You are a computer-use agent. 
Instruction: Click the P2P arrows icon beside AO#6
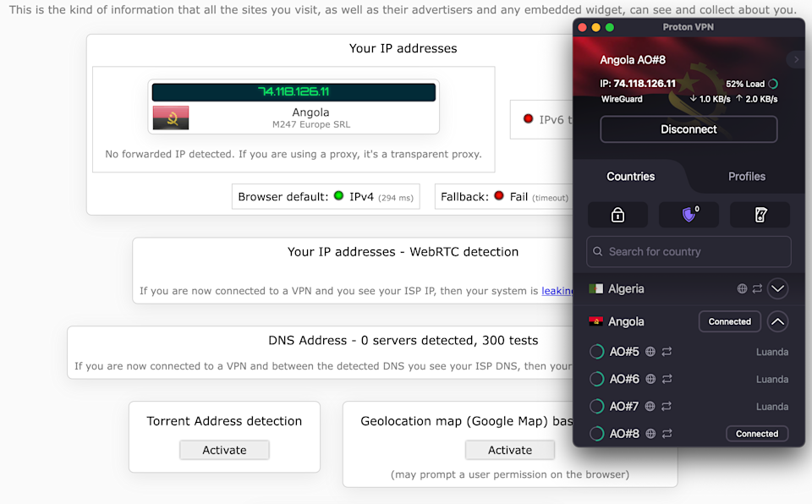pos(667,379)
